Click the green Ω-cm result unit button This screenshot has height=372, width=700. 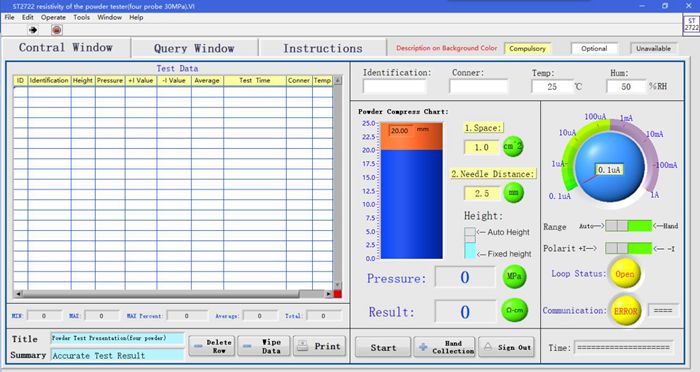coord(514,310)
